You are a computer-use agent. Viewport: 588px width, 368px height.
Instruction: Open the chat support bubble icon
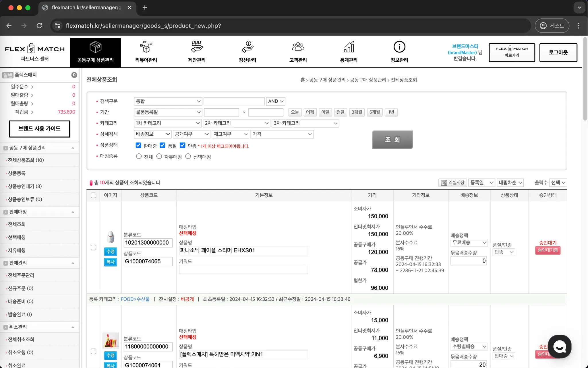coord(559,347)
